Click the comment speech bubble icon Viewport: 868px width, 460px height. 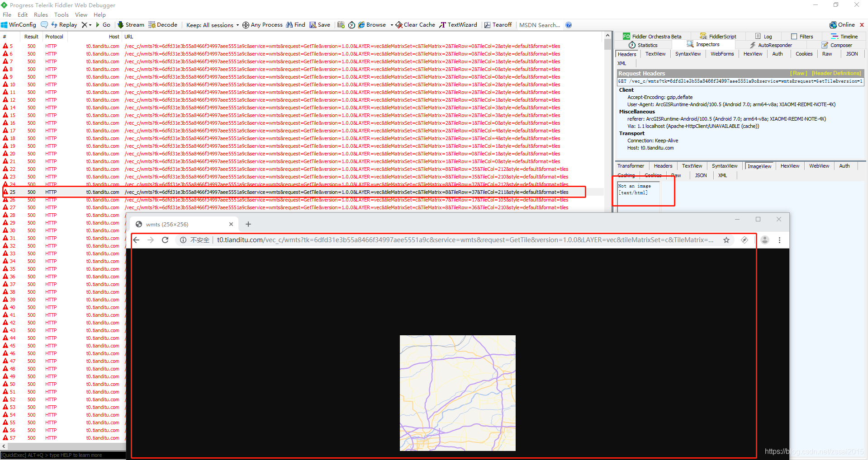pyautogui.click(x=44, y=25)
